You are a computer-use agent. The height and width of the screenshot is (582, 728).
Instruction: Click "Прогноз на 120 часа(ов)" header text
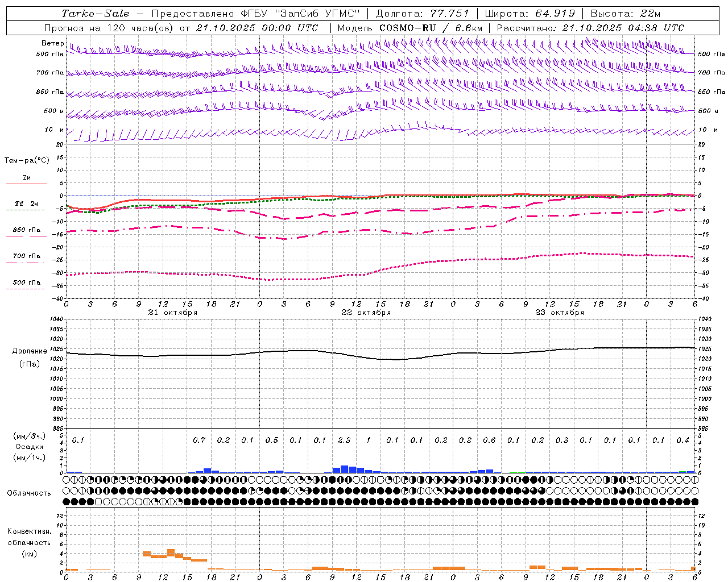[110, 28]
